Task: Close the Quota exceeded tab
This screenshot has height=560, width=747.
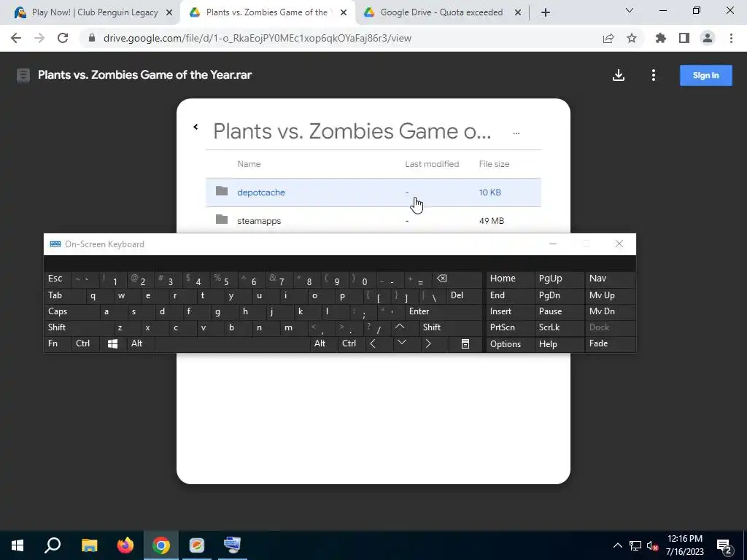Action: pos(518,13)
